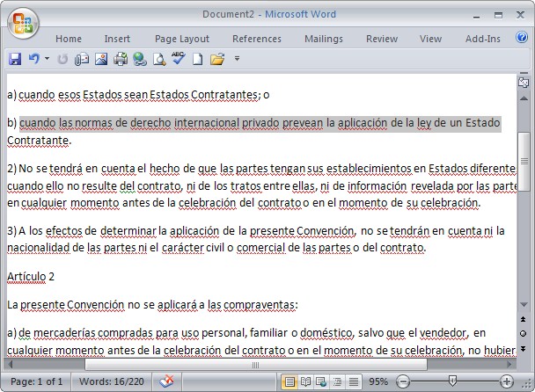
Task: Create a new blank document
Action: (x=198, y=59)
